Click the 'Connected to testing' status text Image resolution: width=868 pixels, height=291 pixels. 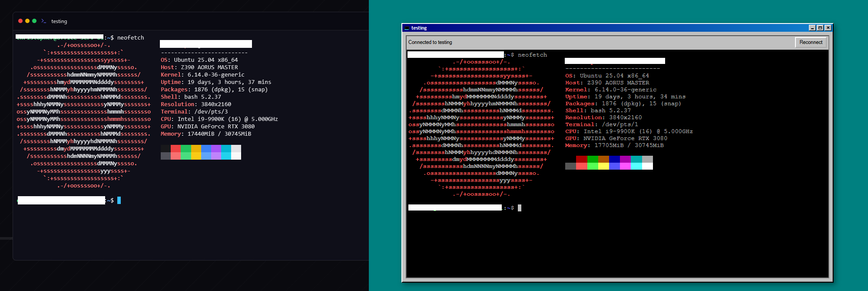430,42
